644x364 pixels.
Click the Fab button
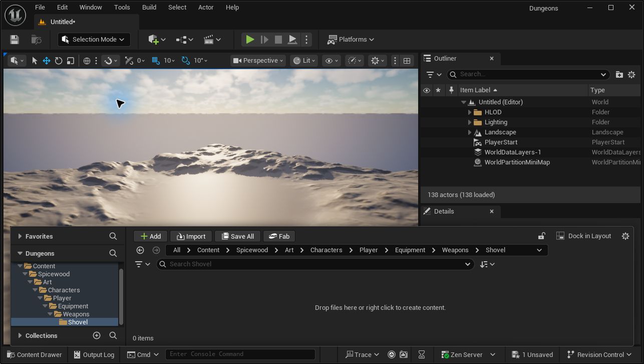279,236
